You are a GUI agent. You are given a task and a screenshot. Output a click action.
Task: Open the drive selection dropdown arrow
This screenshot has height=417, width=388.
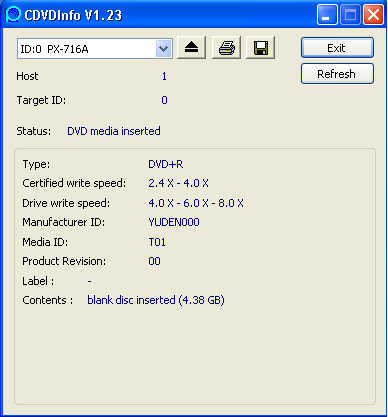[164, 49]
